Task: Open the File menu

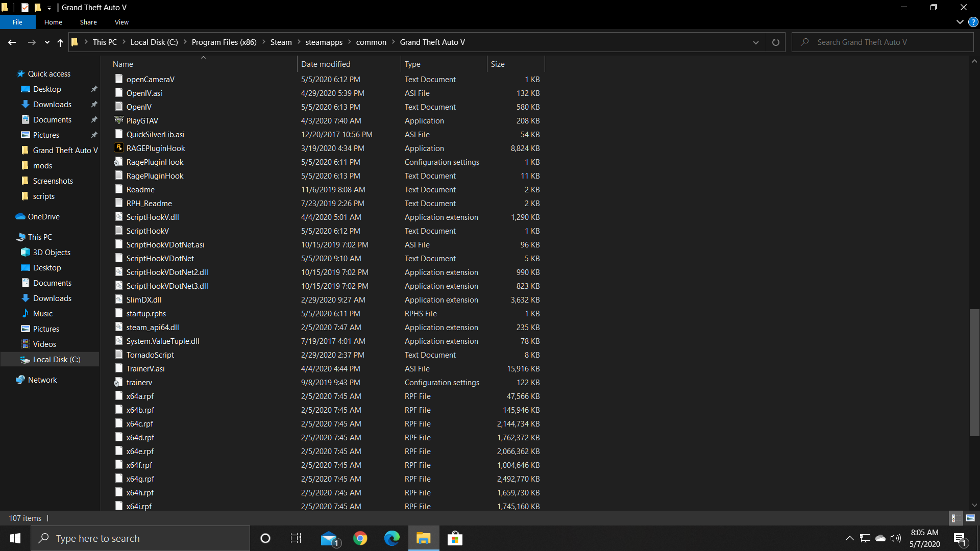Action: click(17, 22)
